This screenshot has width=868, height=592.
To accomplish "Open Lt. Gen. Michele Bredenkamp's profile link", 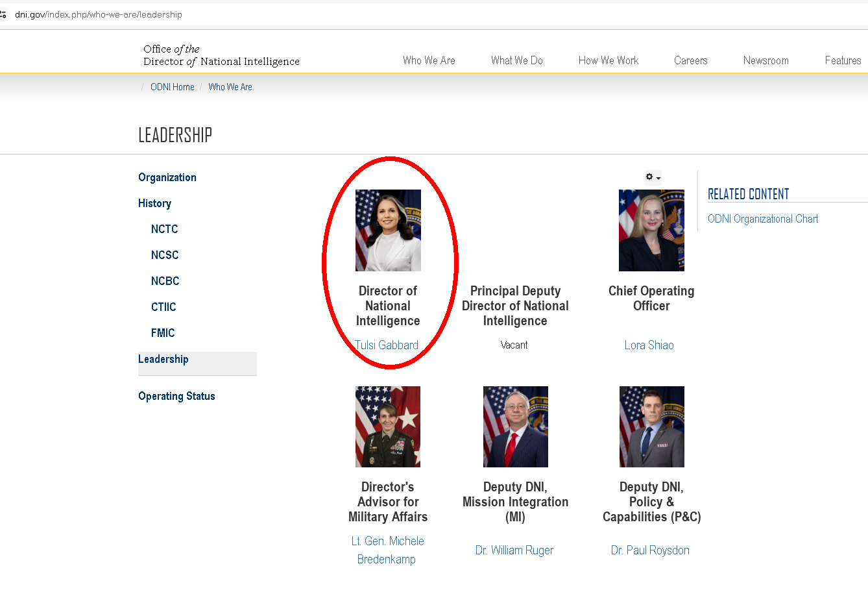I will coord(387,550).
